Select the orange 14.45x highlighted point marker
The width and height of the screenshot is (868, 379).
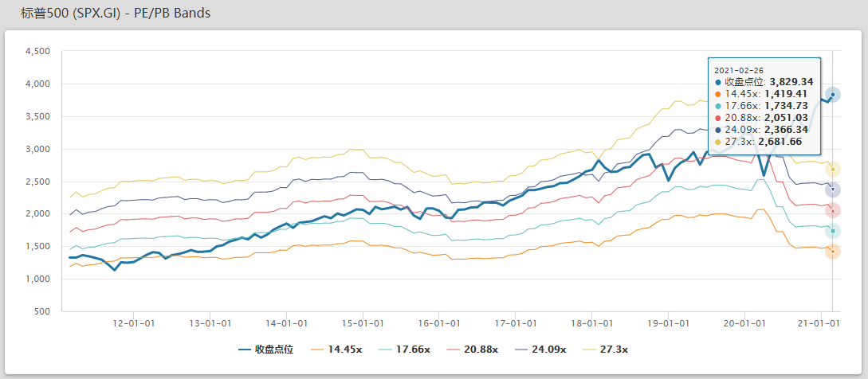tap(832, 252)
